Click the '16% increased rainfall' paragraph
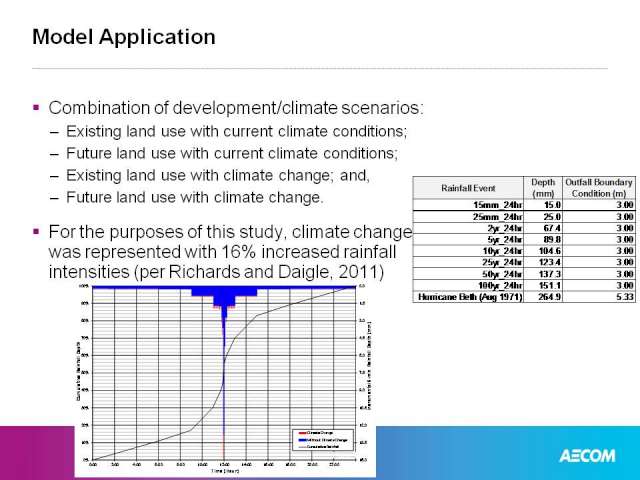The width and height of the screenshot is (640, 480). pyautogui.click(x=230, y=251)
